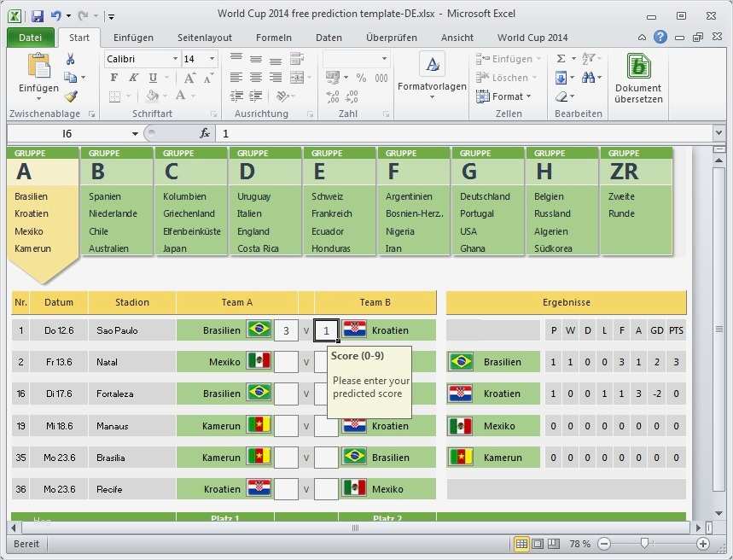This screenshot has height=560, width=733.
Task: Click Brasilien score cell showing 3
Action: tap(286, 330)
